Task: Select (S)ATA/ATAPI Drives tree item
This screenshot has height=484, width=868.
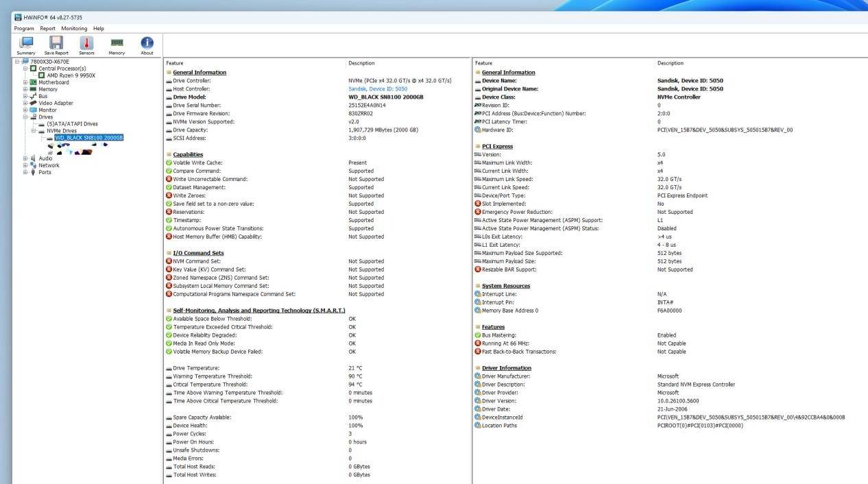Action: [72, 124]
